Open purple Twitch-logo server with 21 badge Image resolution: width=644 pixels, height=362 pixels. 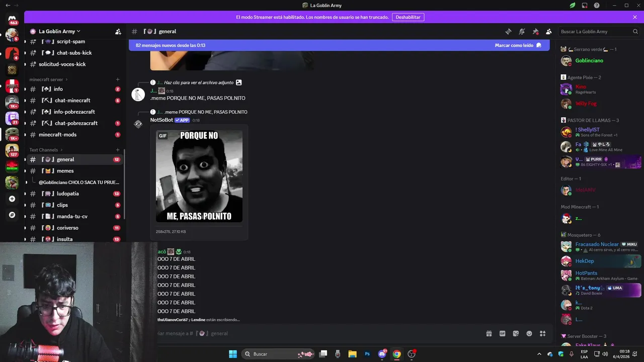point(12,118)
